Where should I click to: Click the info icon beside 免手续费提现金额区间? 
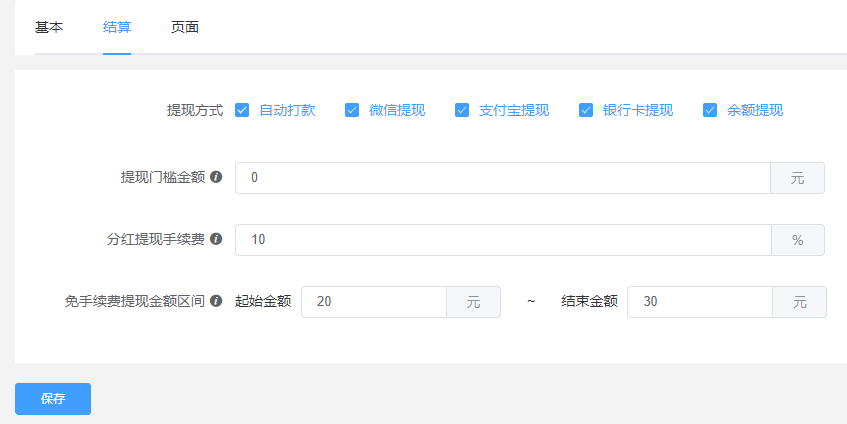coord(216,301)
